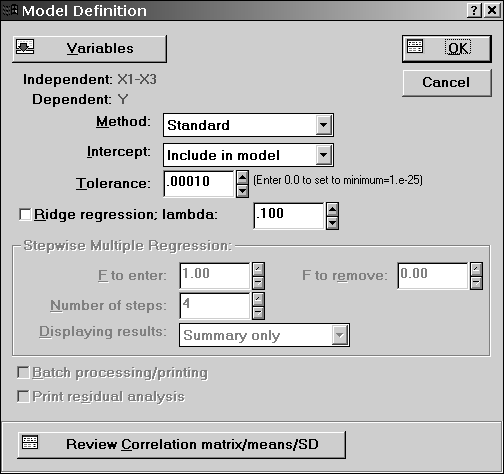Viewport: 504px width, 474px height.
Task: Decrease lambda value with down arrow
Action: pos(333,223)
